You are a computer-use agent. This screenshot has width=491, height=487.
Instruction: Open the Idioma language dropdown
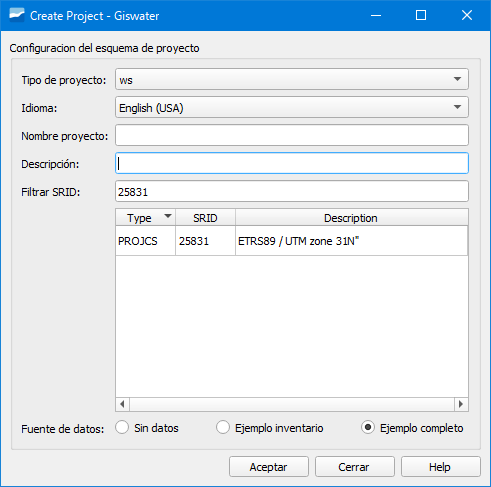click(292, 107)
